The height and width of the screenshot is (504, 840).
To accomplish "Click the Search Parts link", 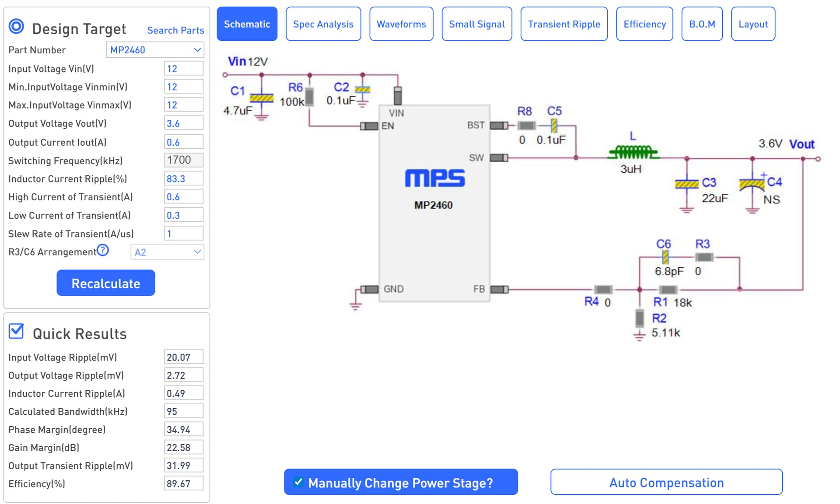I will (x=175, y=30).
